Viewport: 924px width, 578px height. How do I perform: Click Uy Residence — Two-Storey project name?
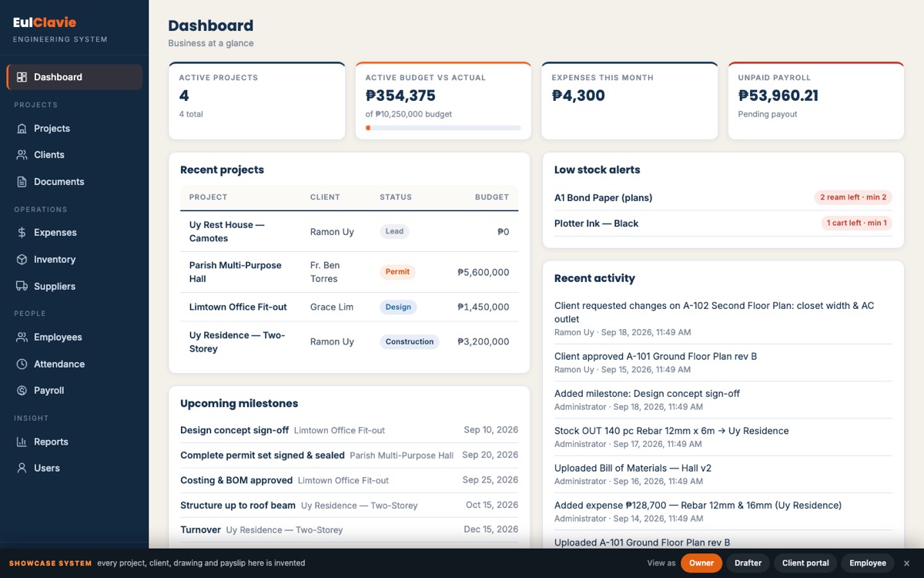coord(237,342)
